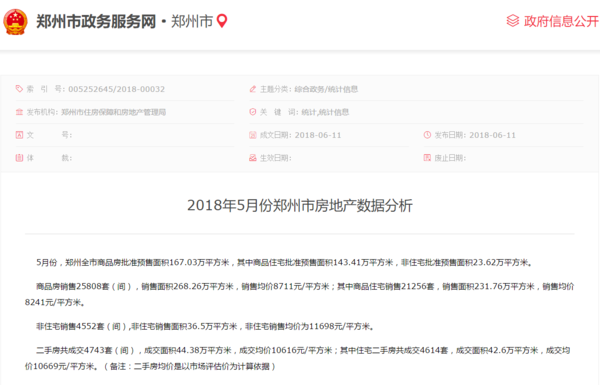This screenshot has width=600, height=385.
Task: Click the red location pin icon
Action: point(222,21)
